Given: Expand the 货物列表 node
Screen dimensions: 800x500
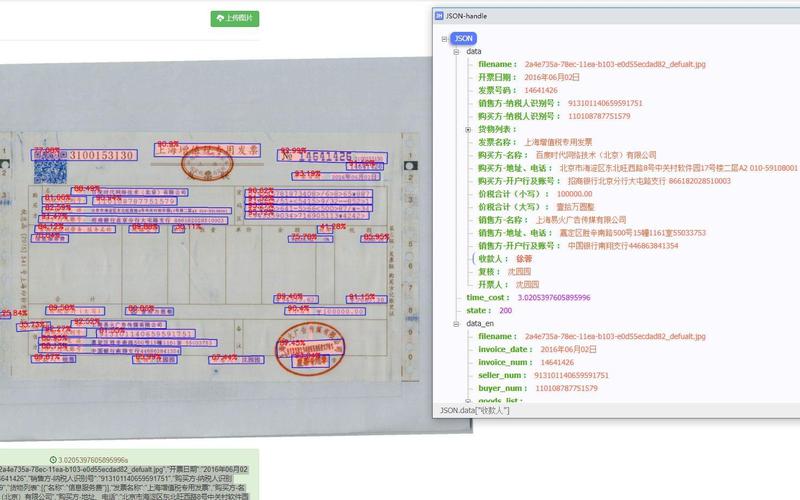Looking at the screenshot, I should tap(468, 130).
